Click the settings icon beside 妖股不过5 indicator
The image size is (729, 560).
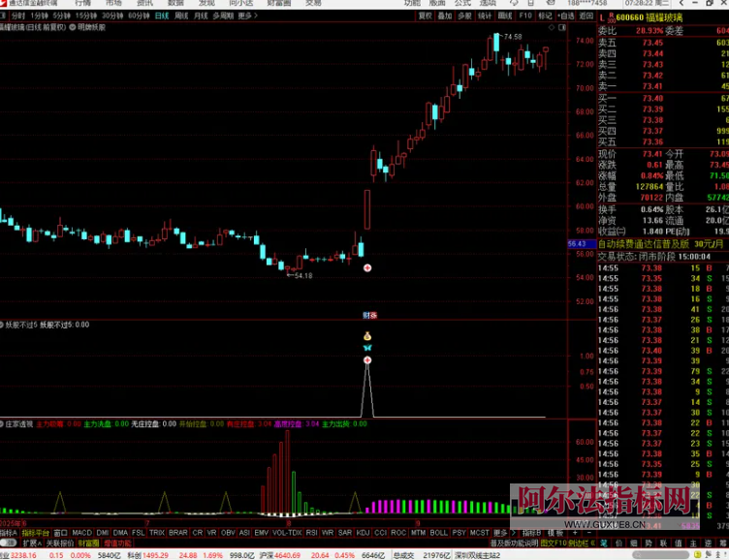(x=3, y=325)
